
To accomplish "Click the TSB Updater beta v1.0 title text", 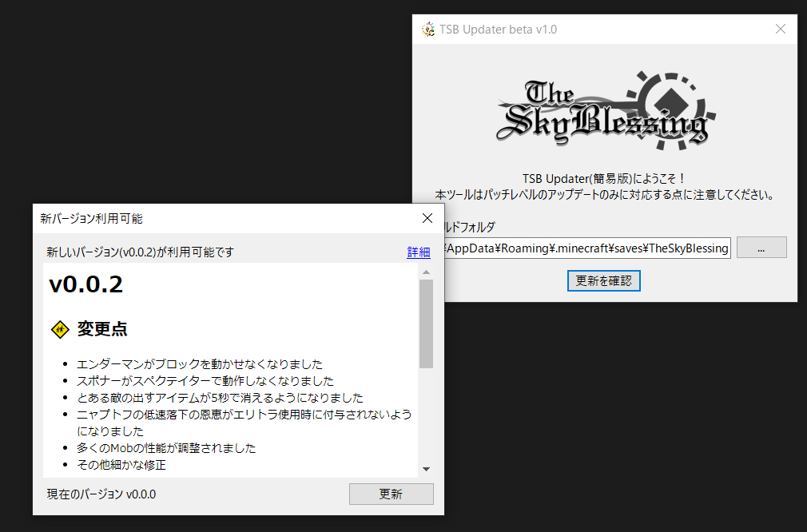I will (499, 30).
